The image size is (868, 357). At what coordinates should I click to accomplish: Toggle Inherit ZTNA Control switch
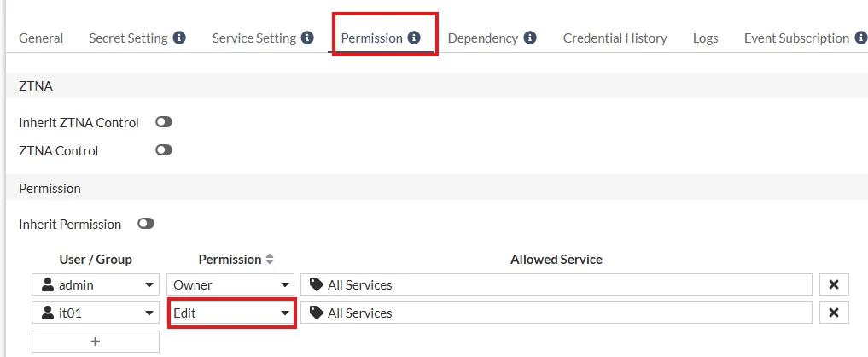point(164,122)
